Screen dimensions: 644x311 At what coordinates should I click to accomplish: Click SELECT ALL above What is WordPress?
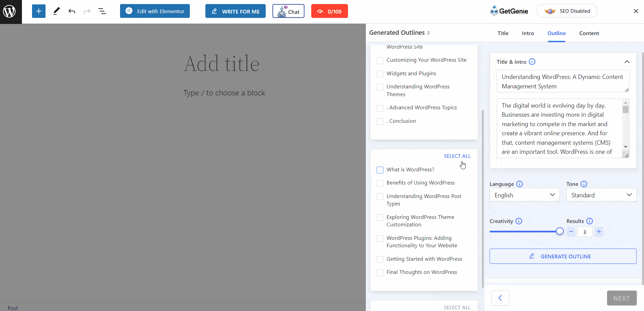pyautogui.click(x=457, y=156)
